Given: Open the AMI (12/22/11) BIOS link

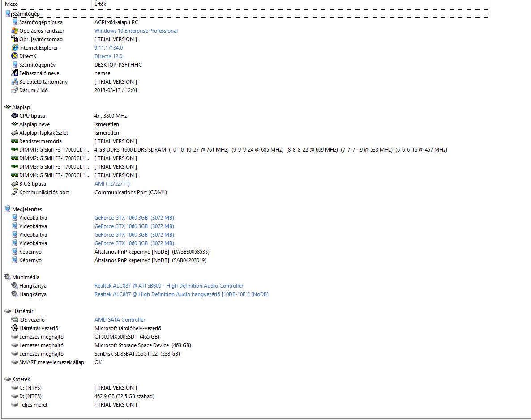Looking at the screenshot, I should pyautogui.click(x=112, y=184).
